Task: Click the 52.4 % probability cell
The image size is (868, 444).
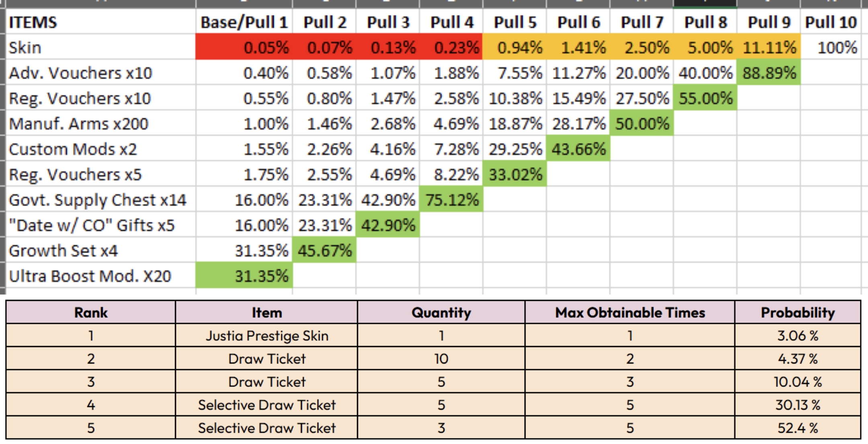Action: pos(798,428)
